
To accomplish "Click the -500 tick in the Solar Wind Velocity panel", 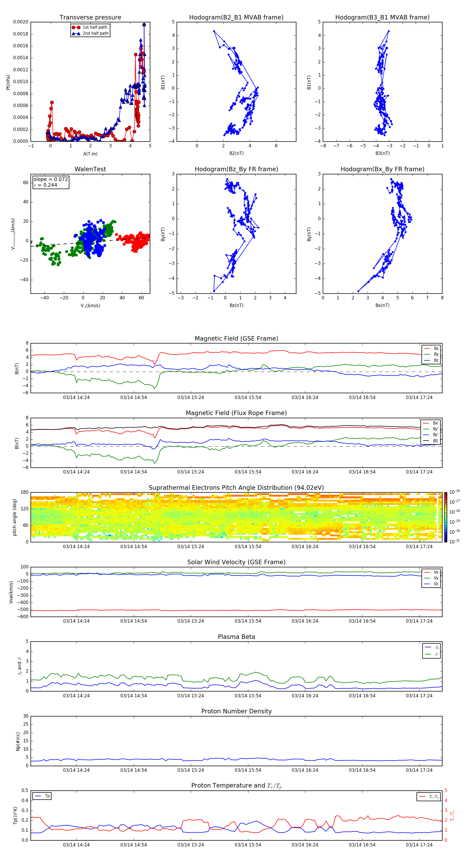I will tap(22, 609).
